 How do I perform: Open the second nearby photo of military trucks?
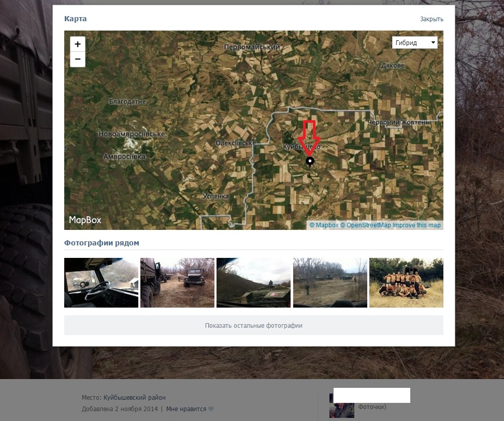click(x=177, y=283)
